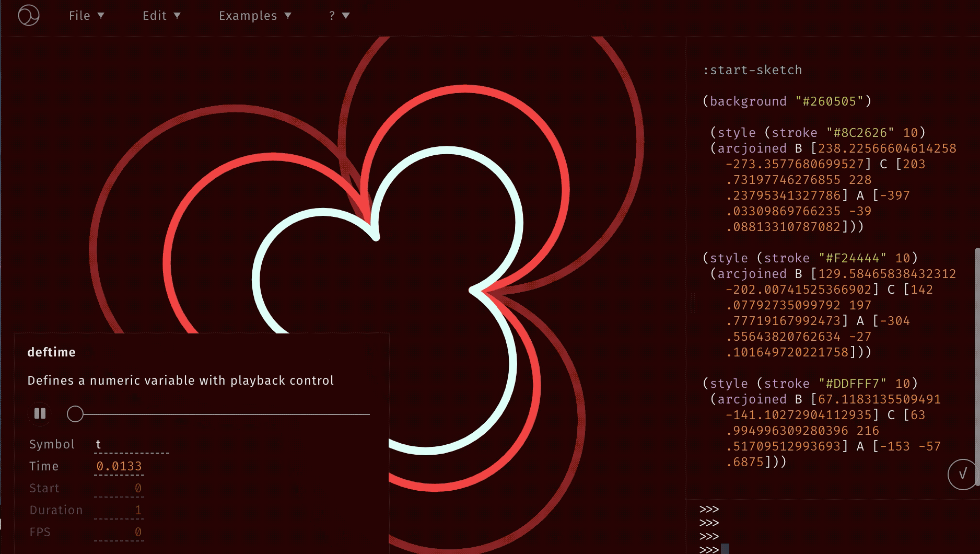The image size is (980, 554).
Task: Pause the deftime playback
Action: coord(40,414)
